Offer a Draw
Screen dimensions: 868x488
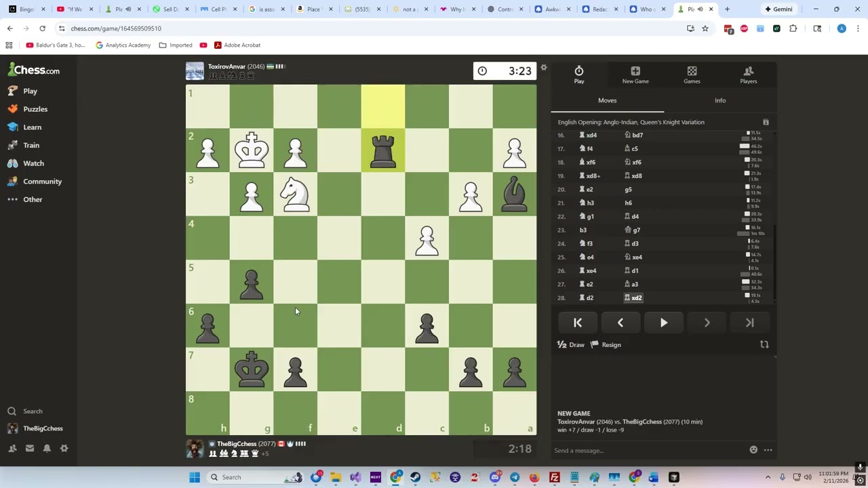coord(570,345)
